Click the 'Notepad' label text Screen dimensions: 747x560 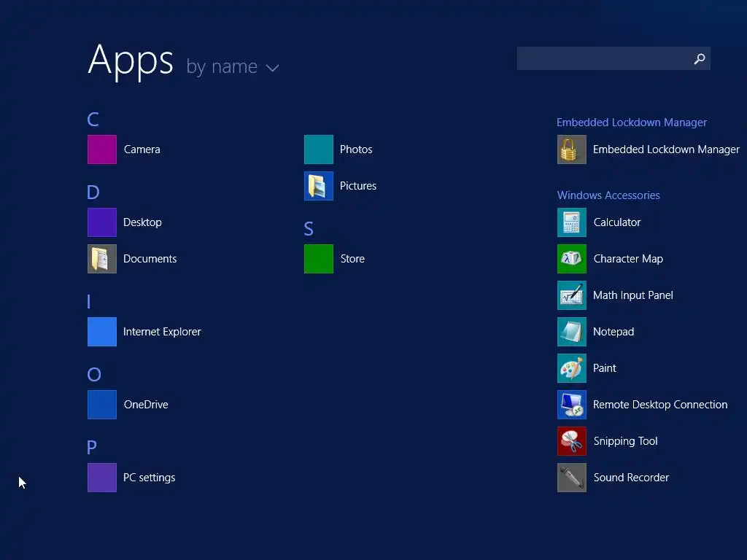(x=614, y=332)
